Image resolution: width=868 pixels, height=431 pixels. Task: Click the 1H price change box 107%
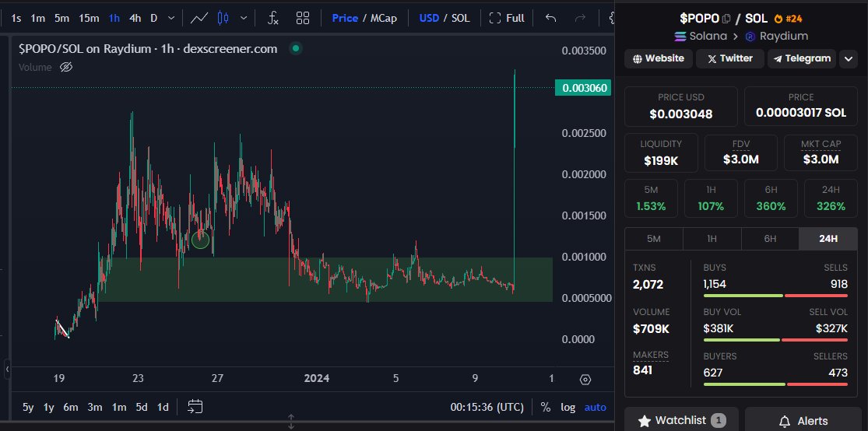click(711, 198)
